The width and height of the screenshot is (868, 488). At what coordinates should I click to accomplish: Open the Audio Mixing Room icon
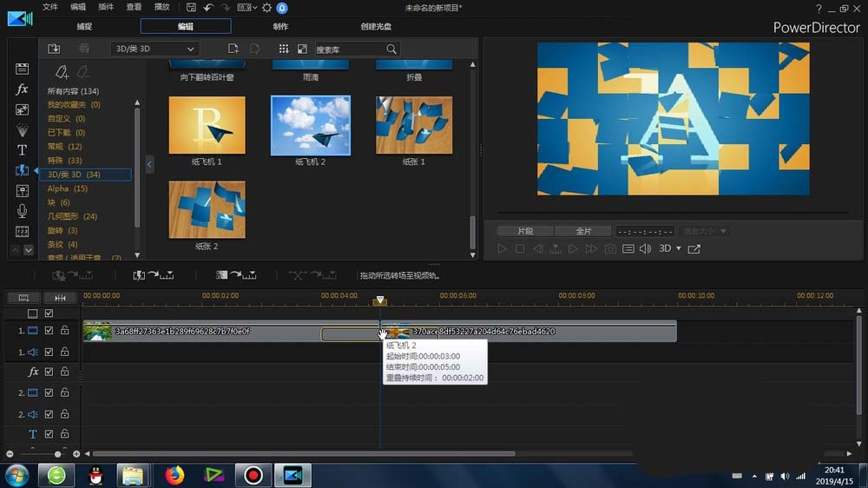23,191
